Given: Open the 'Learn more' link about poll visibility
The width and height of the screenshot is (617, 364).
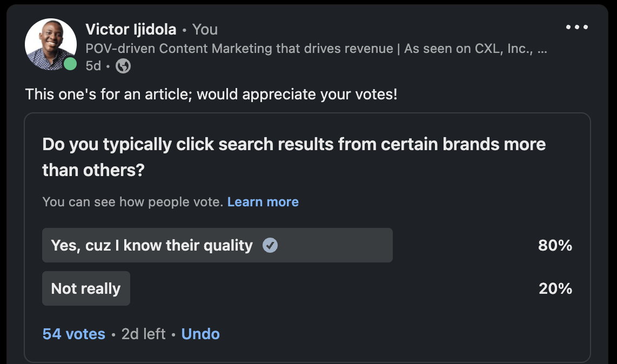Looking at the screenshot, I should 263,201.
